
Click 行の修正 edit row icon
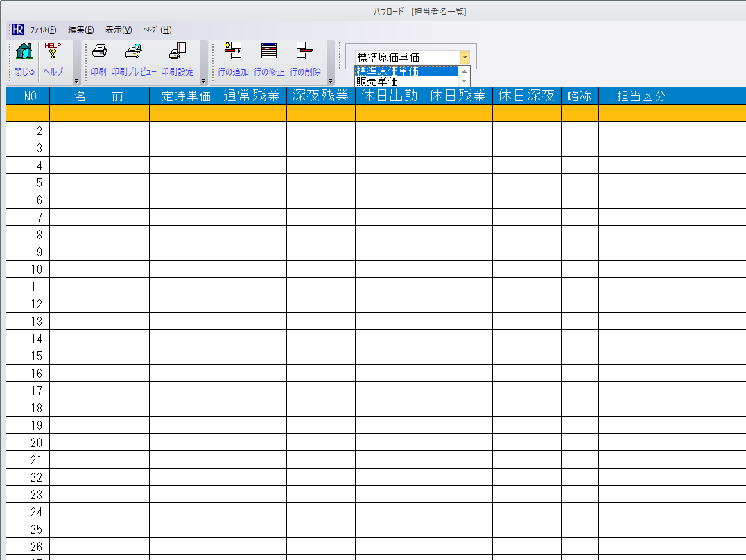coord(269,53)
